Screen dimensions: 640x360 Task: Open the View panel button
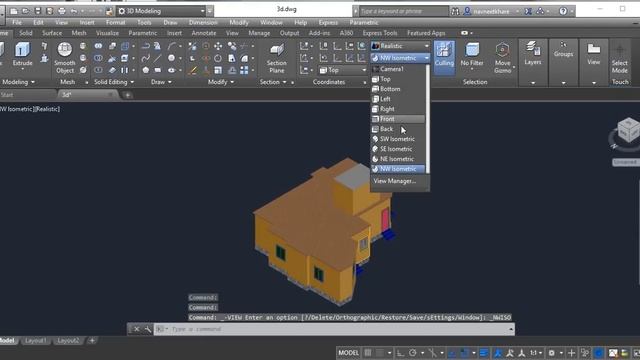coord(593,53)
